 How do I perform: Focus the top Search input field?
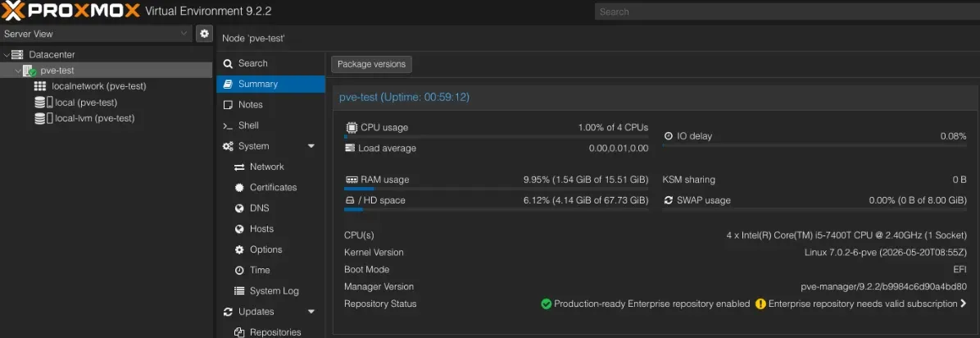coord(787,11)
